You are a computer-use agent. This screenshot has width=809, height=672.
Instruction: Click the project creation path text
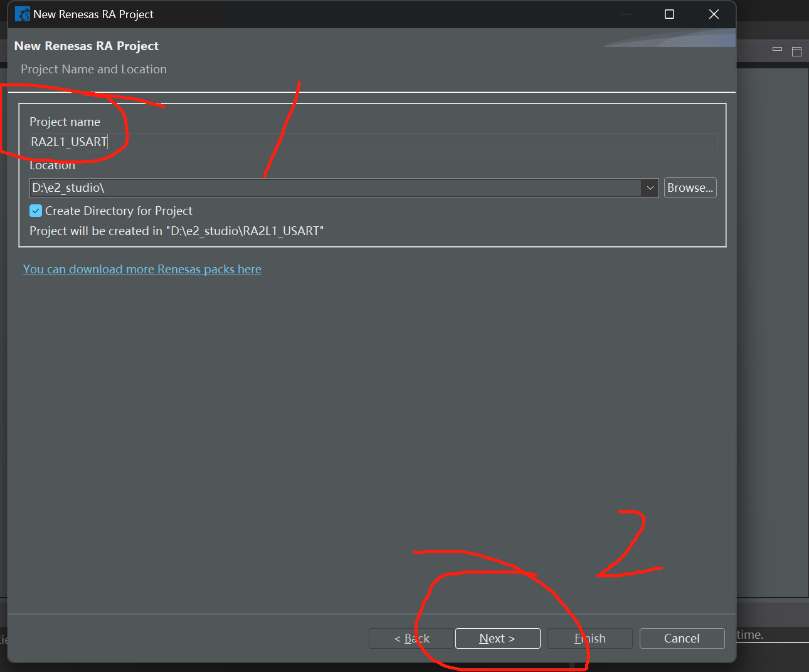[177, 231]
